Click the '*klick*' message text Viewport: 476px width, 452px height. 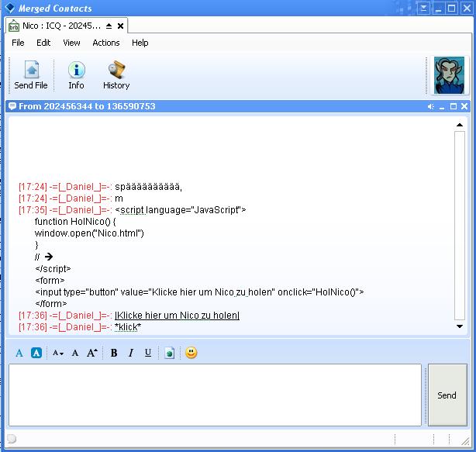click(x=128, y=327)
